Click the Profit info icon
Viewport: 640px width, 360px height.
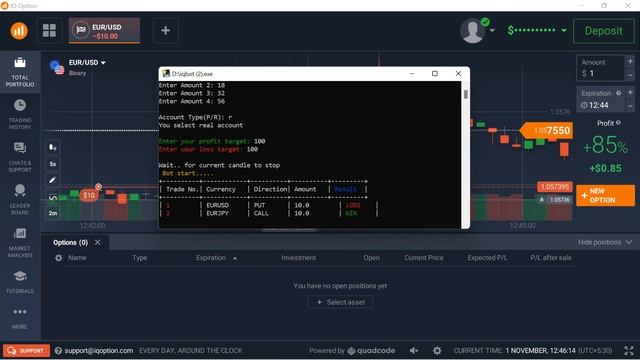618,122
